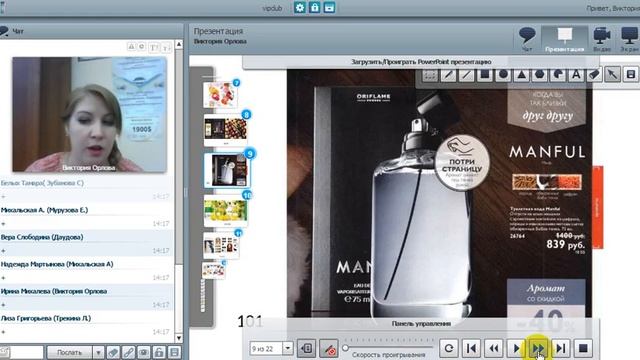640x360 pixels.
Task: Click the decrease text size icon in chat header
Action: (x=166, y=47)
